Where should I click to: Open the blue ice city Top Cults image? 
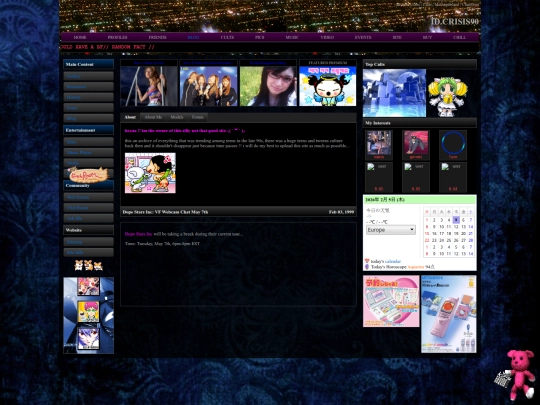[394, 93]
